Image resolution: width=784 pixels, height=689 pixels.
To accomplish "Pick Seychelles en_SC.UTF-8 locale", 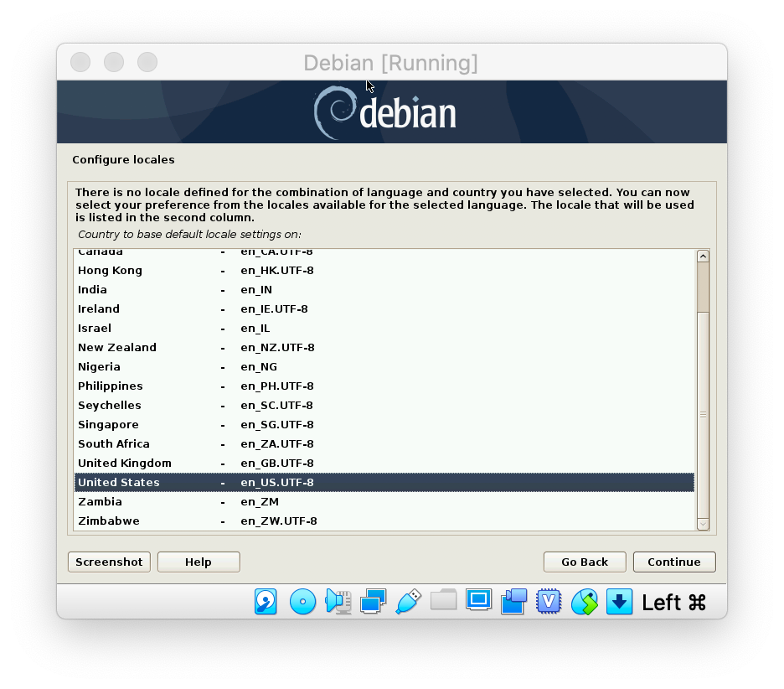I will 384,406.
